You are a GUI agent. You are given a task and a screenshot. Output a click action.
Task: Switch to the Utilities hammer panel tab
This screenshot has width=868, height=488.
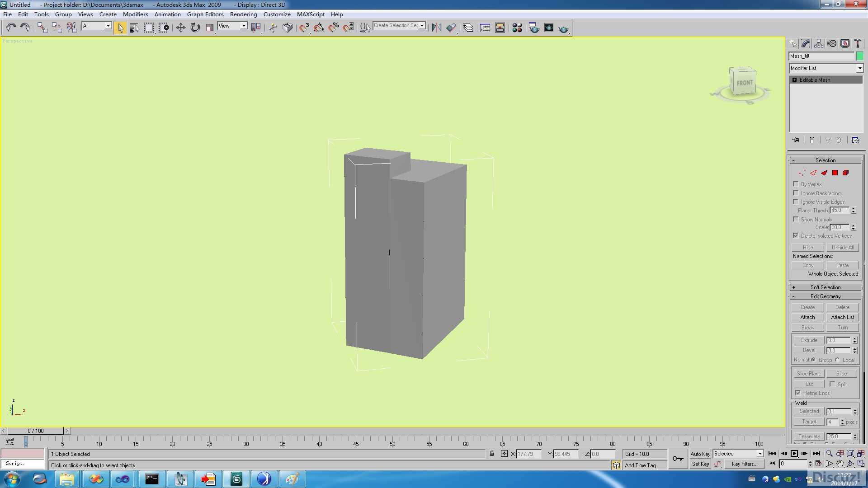[858, 43]
